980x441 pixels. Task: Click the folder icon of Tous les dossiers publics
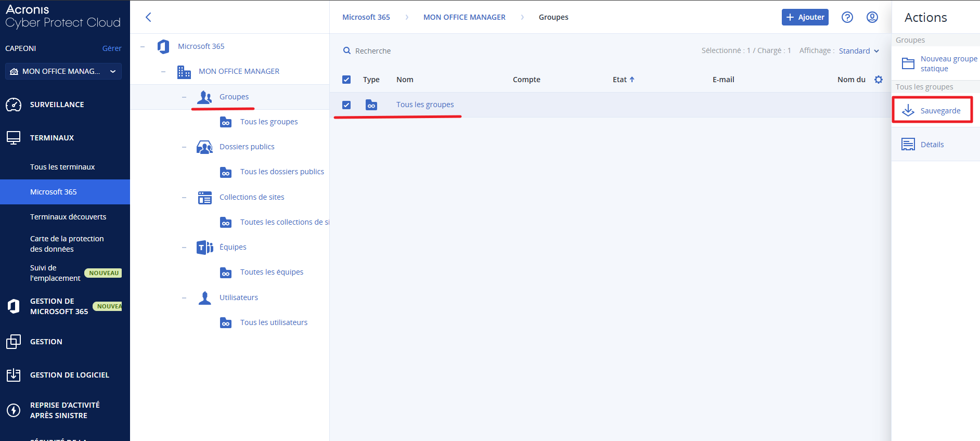[226, 172]
